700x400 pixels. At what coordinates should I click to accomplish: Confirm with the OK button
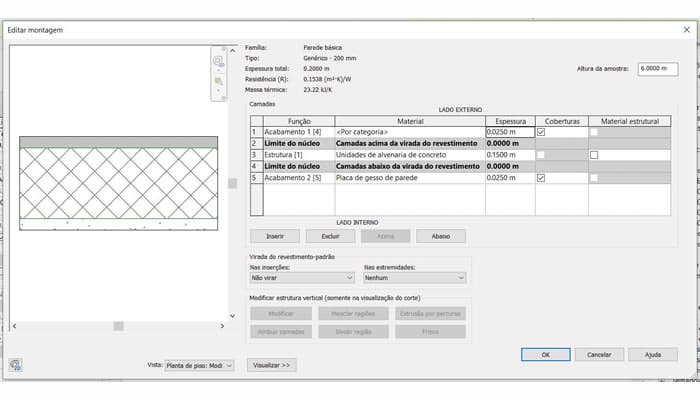click(545, 354)
